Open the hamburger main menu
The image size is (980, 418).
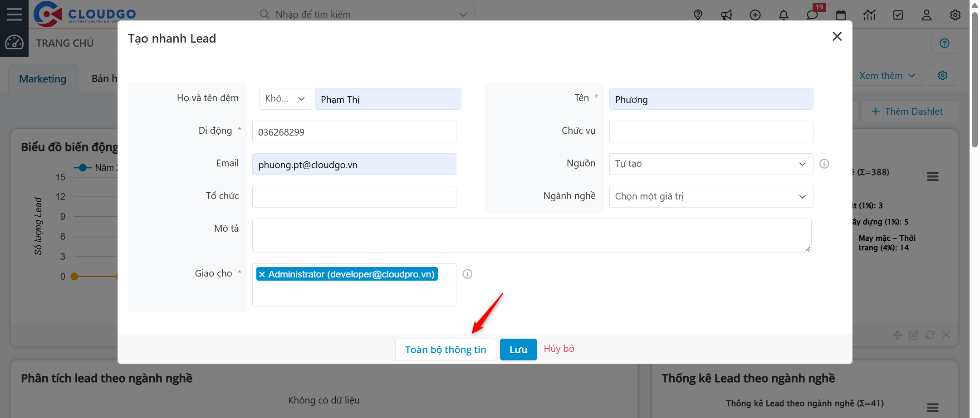(x=14, y=14)
